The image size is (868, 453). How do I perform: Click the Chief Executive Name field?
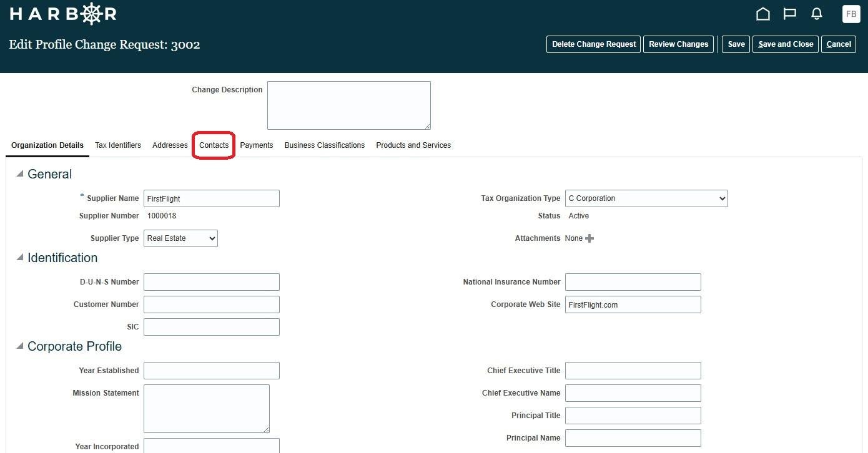633,393
